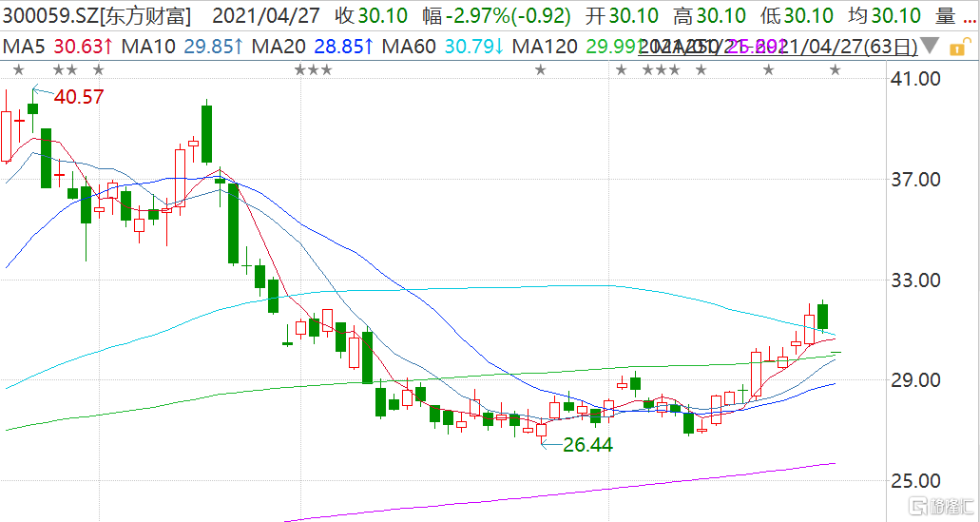
Task: Select the MA20 28.85 indicator label
Action: point(312,47)
